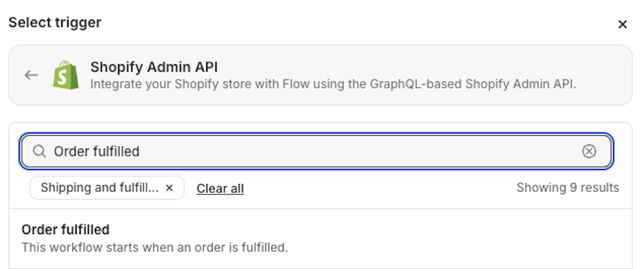Click the typed 'Order fulfilled' search text

click(97, 151)
